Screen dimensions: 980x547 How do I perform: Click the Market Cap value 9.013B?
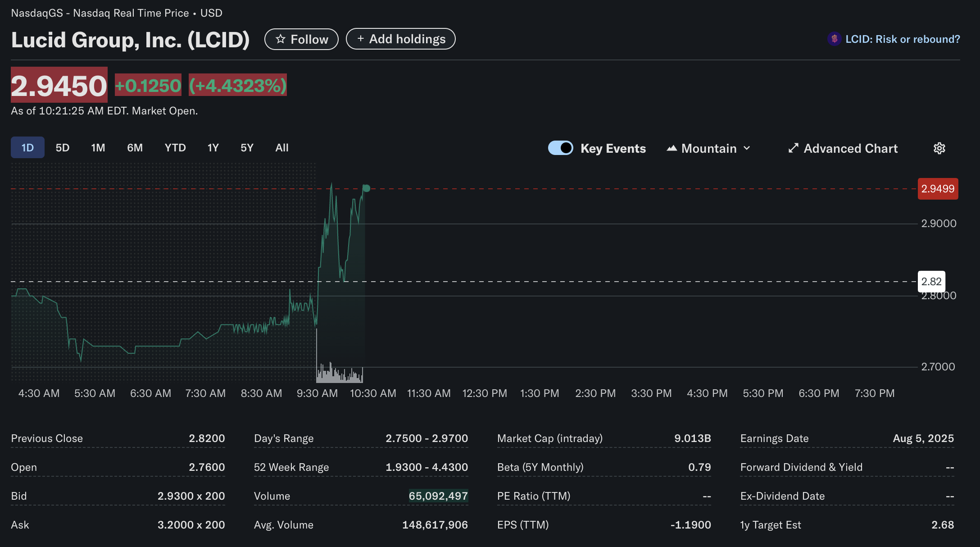click(x=692, y=438)
